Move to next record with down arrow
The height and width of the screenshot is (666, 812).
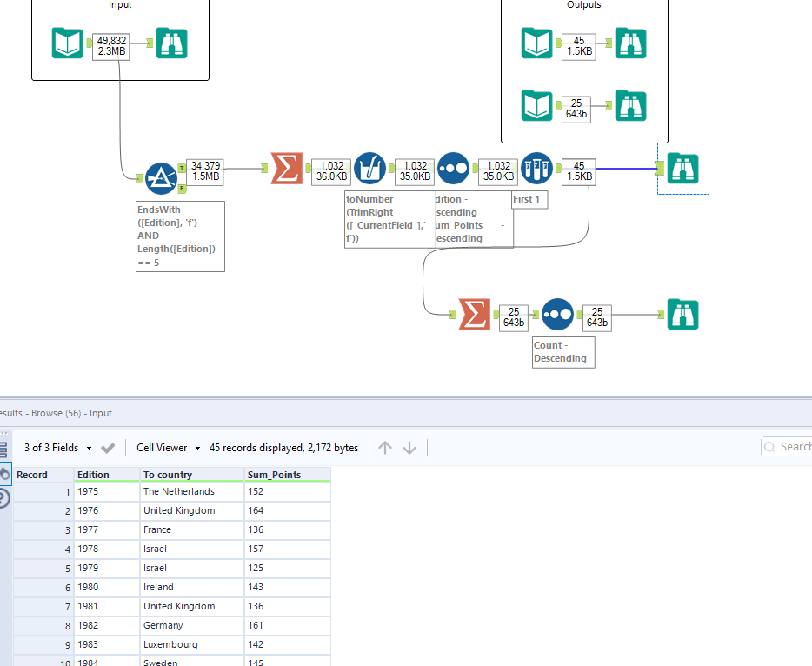point(409,448)
